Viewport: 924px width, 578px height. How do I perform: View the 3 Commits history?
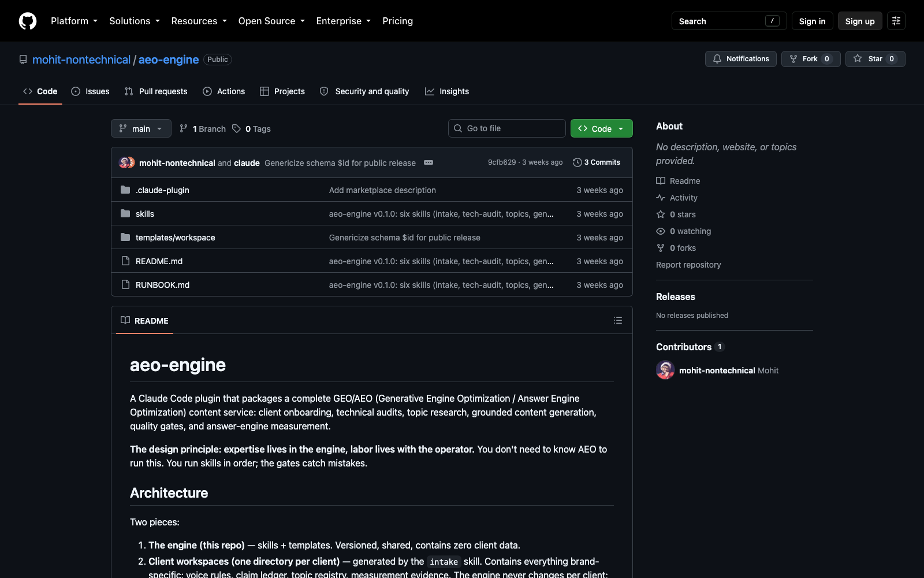coord(597,162)
